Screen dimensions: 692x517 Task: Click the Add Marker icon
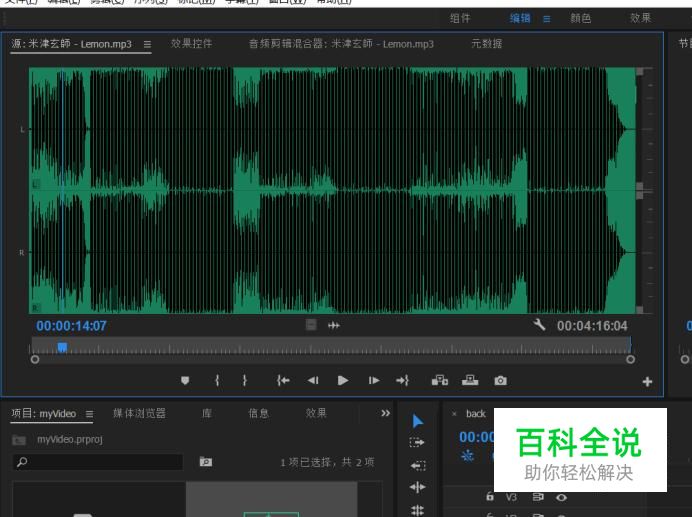185,380
